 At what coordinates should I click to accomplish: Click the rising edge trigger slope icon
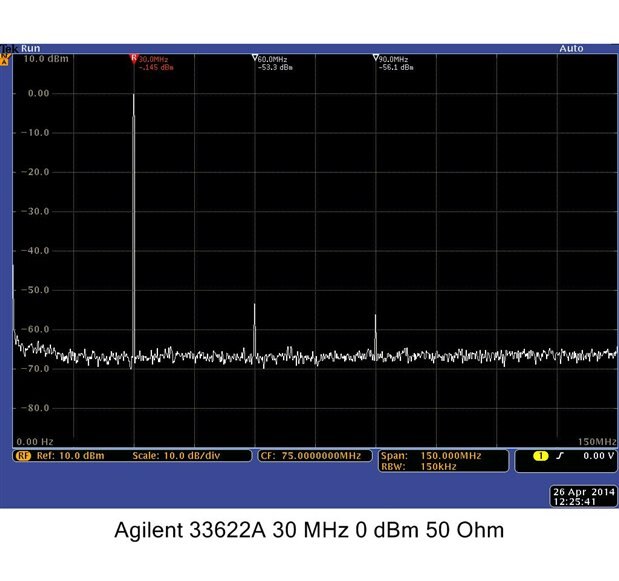560,456
